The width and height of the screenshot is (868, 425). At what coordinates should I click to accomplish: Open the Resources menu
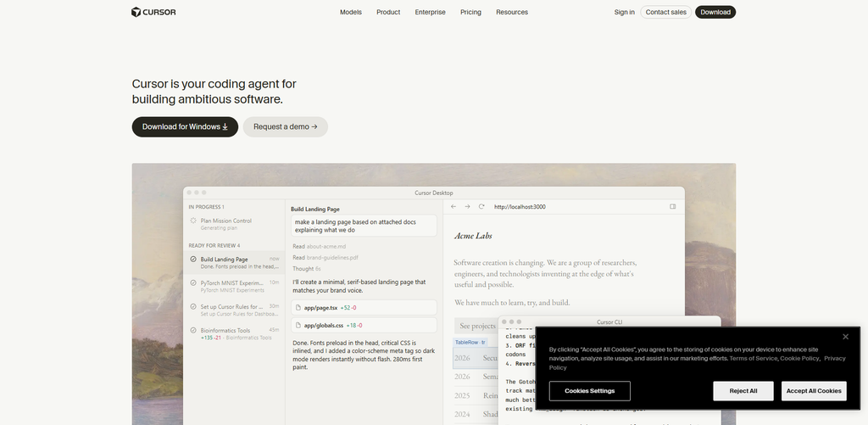coord(511,12)
